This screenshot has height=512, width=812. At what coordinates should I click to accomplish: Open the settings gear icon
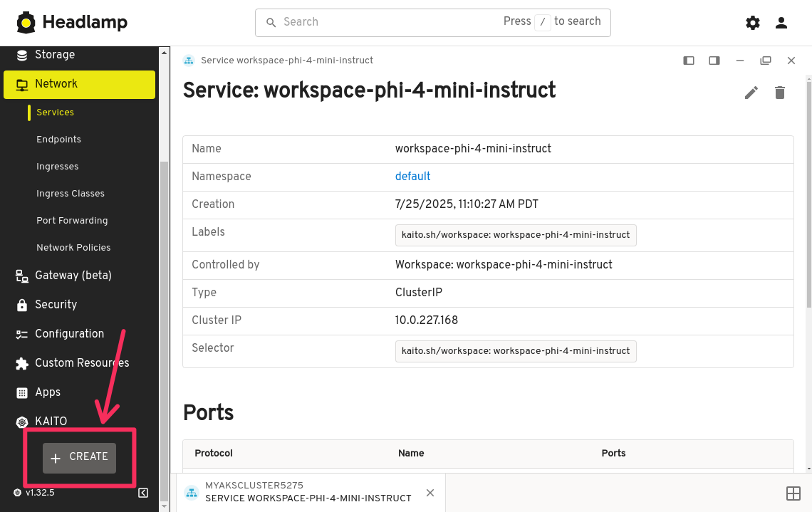pyautogui.click(x=752, y=23)
